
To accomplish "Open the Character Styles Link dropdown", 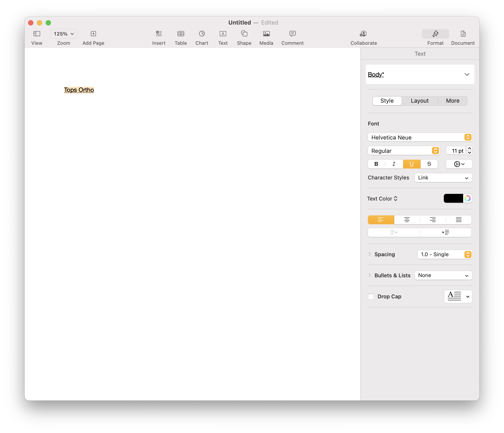I will click(443, 178).
